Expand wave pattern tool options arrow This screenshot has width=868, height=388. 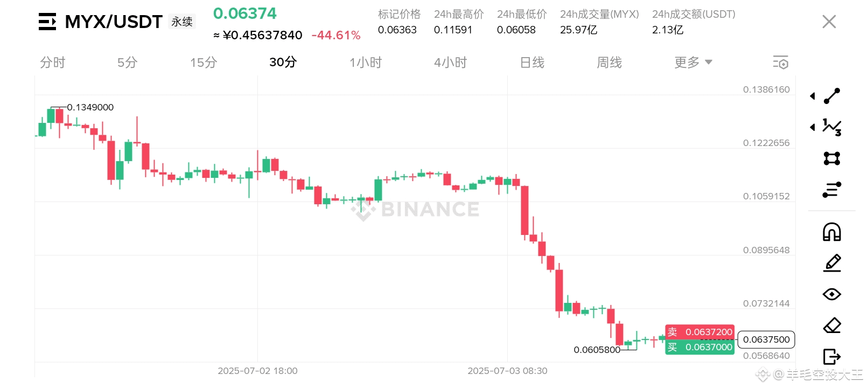point(813,127)
